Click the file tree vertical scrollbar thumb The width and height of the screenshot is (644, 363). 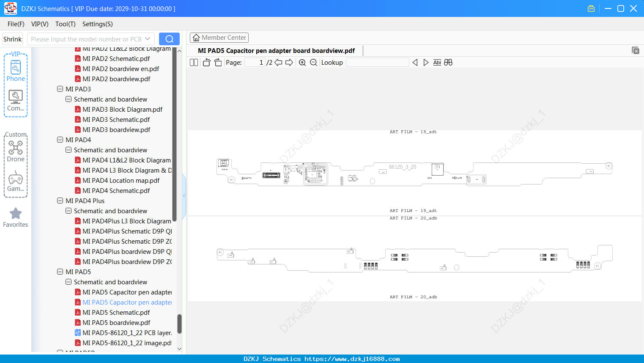[x=179, y=324]
